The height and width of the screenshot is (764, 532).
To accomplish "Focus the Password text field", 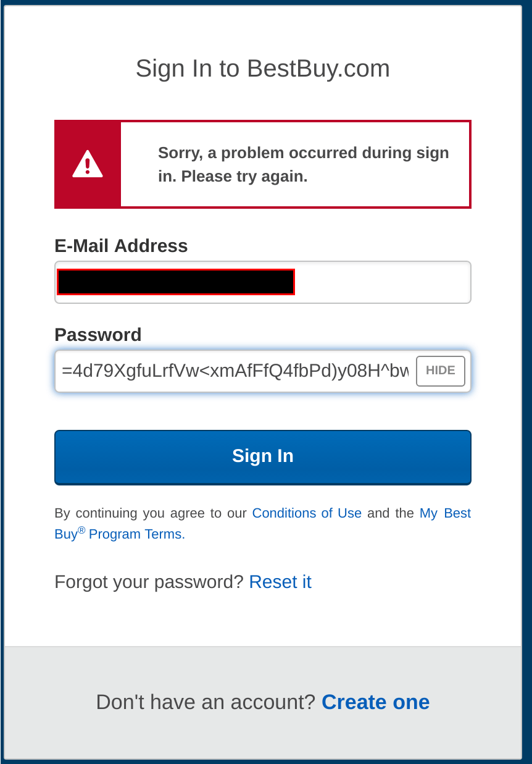I will coord(235,371).
